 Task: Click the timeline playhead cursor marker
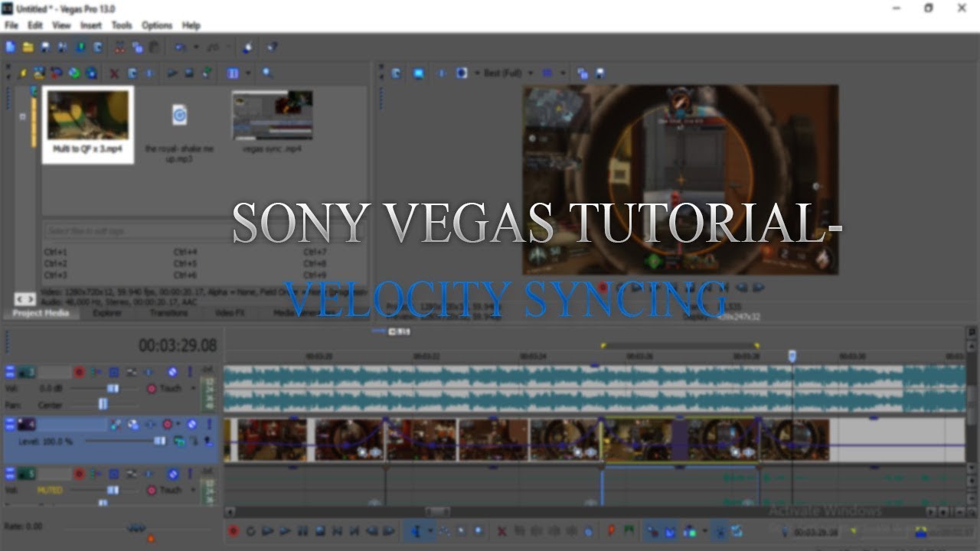click(792, 356)
